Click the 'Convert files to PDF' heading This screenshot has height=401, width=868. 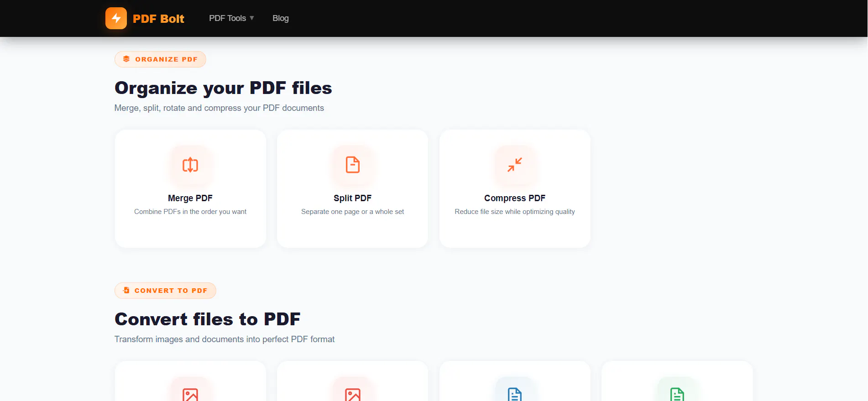click(208, 319)
